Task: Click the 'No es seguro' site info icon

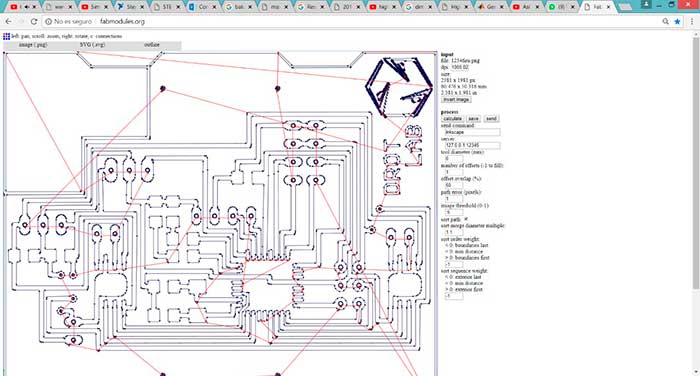Action: point(49,21)
